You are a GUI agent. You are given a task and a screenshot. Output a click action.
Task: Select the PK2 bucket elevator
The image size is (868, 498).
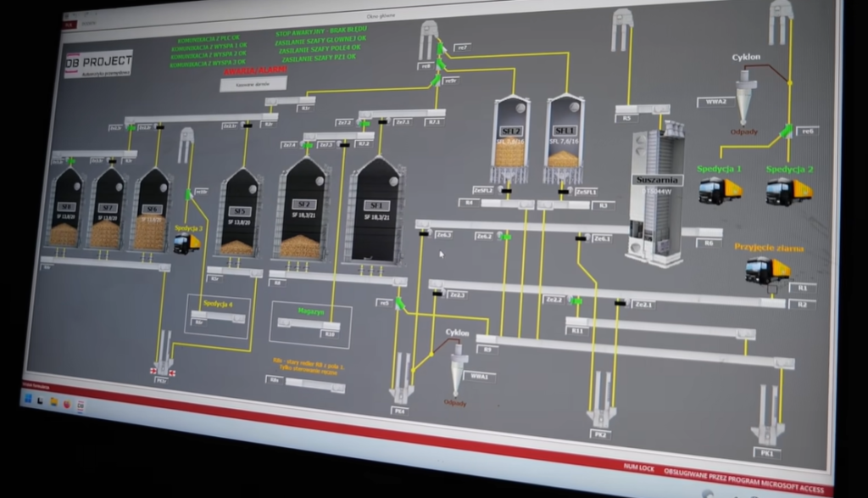602,398
